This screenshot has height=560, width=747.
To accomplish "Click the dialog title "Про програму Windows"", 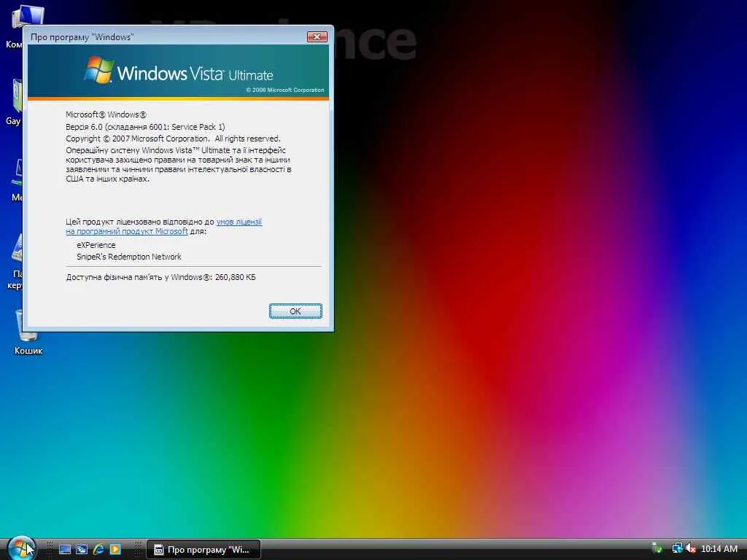I will tap(82, 37).
